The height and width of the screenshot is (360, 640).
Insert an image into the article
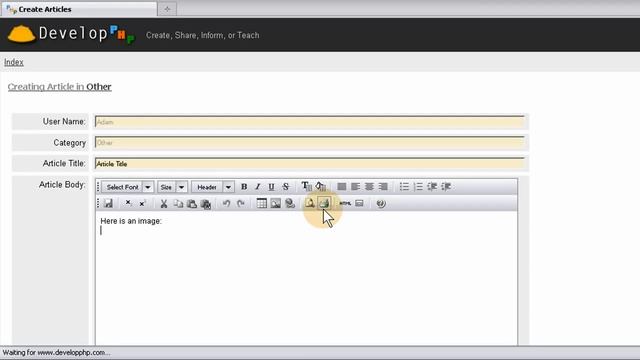(x=276, y=203)
